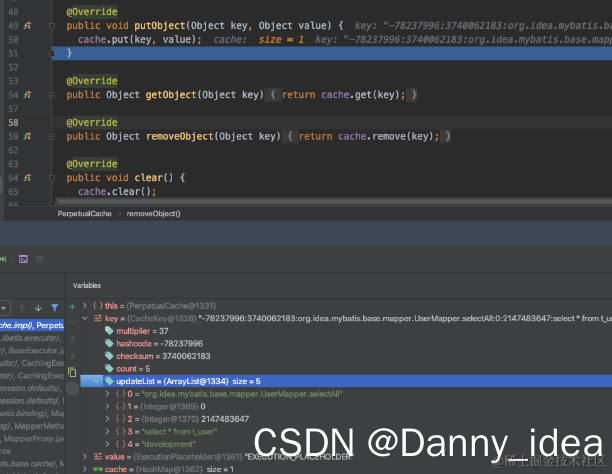Image resolution: width=612 pixels, height=474 pixels.
Task: Toggle show watches in variables icon
Action: point(72,389)
